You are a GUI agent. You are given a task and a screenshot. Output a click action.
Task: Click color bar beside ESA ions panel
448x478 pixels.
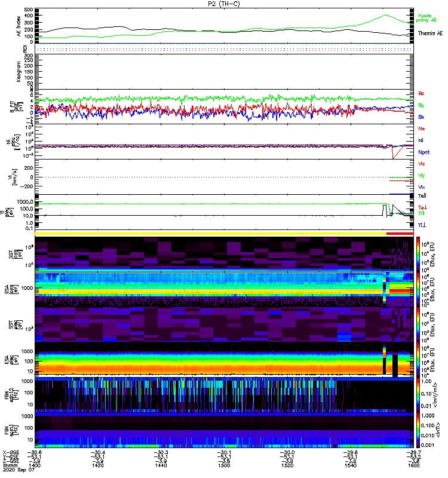point(418,289)
